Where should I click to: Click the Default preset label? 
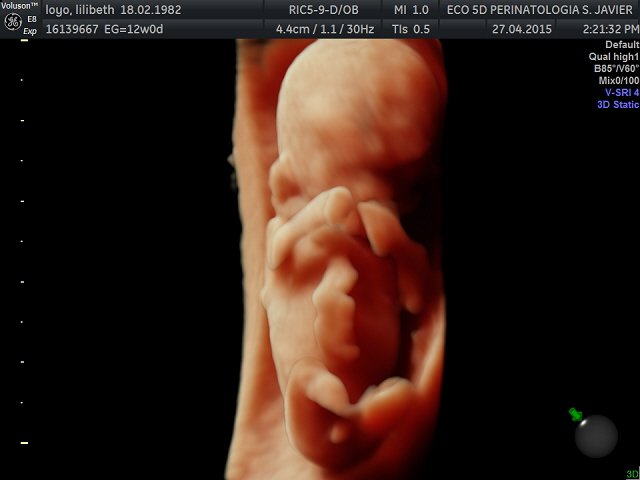tap(622, 44)
